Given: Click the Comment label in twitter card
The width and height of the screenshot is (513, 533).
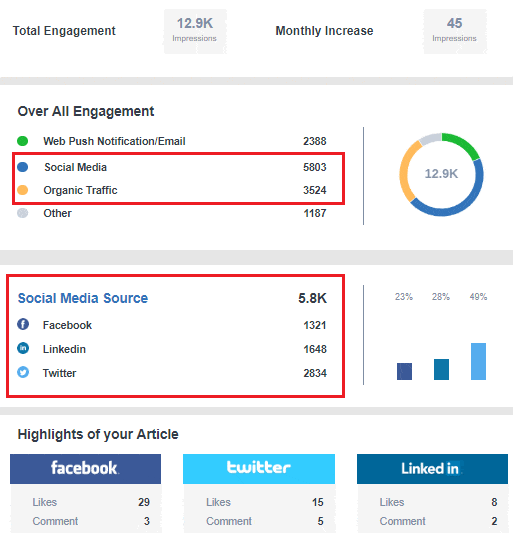Looking at the screenshot, I should [x=229, y=521].
